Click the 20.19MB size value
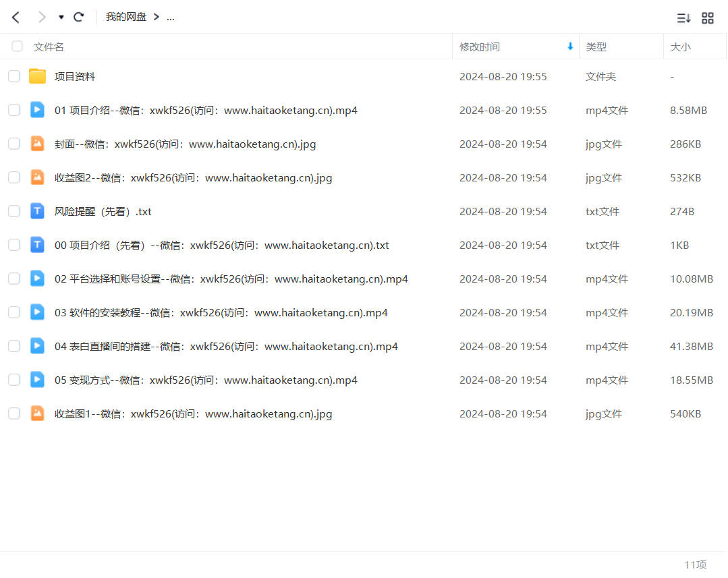Screen dimensions: 728x578 692,313
